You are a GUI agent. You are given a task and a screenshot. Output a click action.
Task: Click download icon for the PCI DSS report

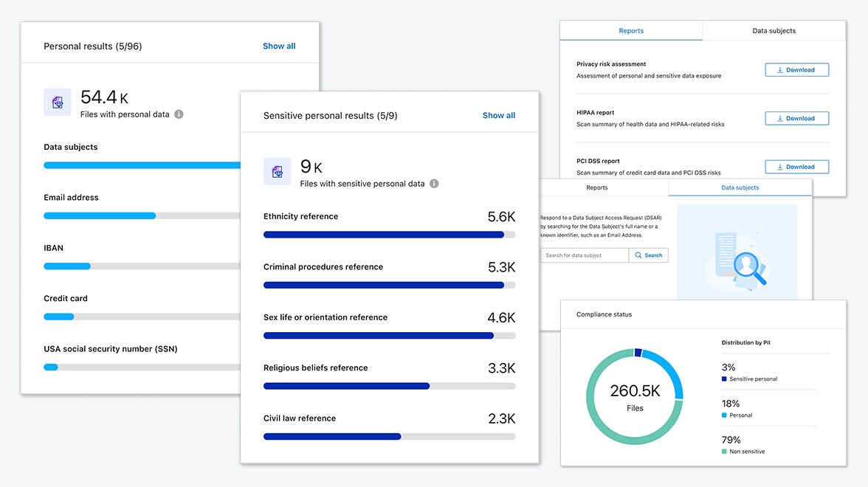pyautogui.click(x=782, y=167)
